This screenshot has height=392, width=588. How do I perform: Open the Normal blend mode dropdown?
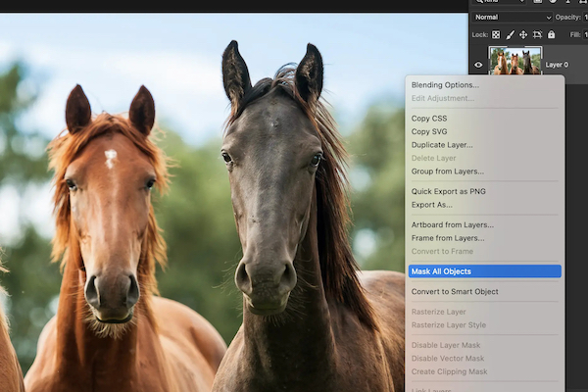(x=513, y=18)
